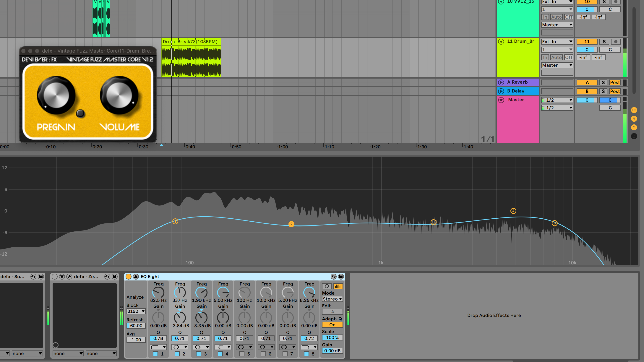Open 11 Drum_Br Ext. In input dropdown

click(x=557, y=42)
